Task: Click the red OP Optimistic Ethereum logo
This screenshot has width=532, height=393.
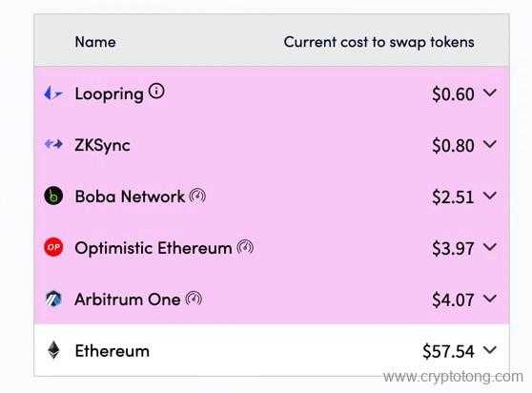Action: point(53,247)
